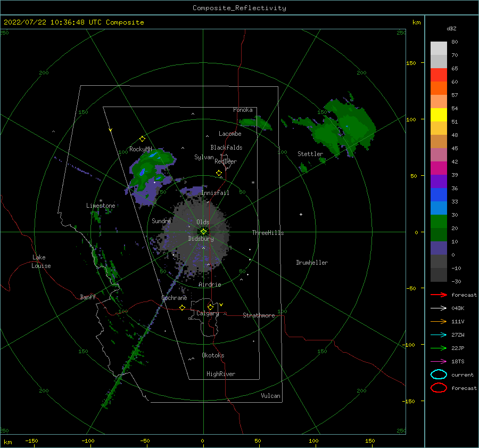Click the slate purple 0–10 dBZ swatch
Viewport: 479px width, 448px height.
click(439, 248)
